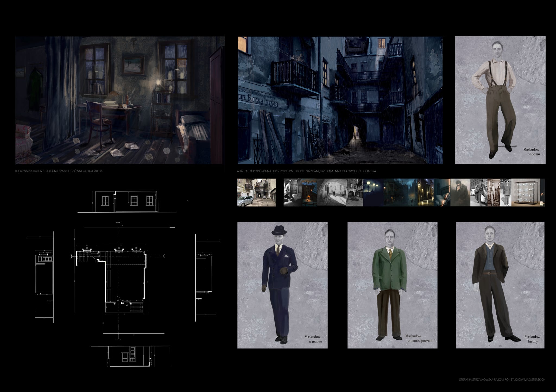Image resolution: width=556 pixels, height=392 pixels.
Task: Click the fedora hat on navy suit figure
Action: tap(279, 231)
